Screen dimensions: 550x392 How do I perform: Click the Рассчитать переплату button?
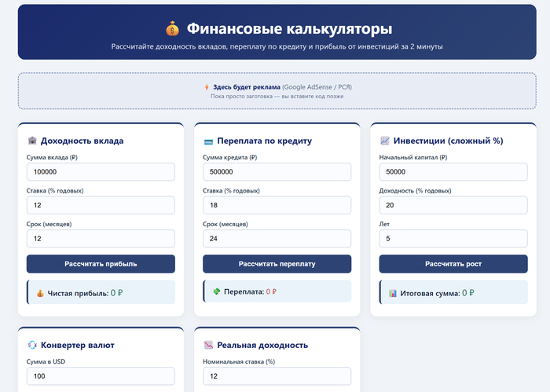click(277, 264)
